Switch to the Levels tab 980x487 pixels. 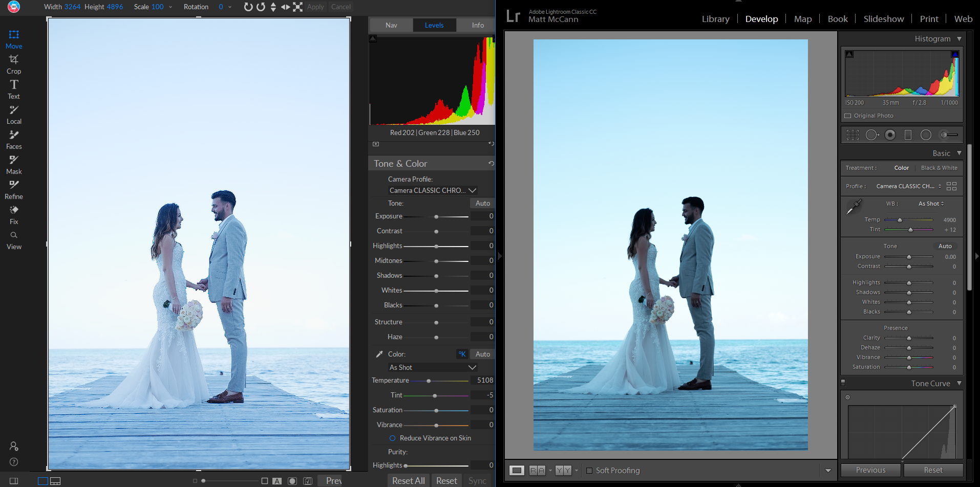click(434, 25)
